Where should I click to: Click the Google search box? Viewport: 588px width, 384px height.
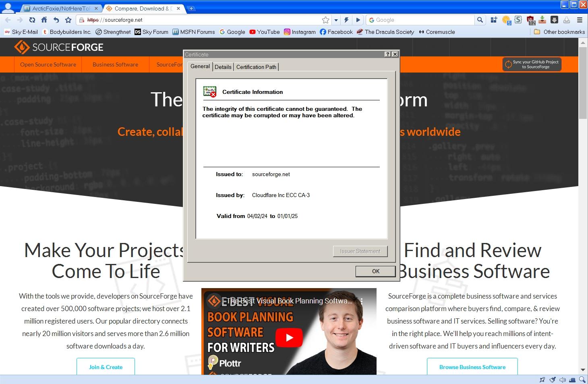click(x=420, y=20)
